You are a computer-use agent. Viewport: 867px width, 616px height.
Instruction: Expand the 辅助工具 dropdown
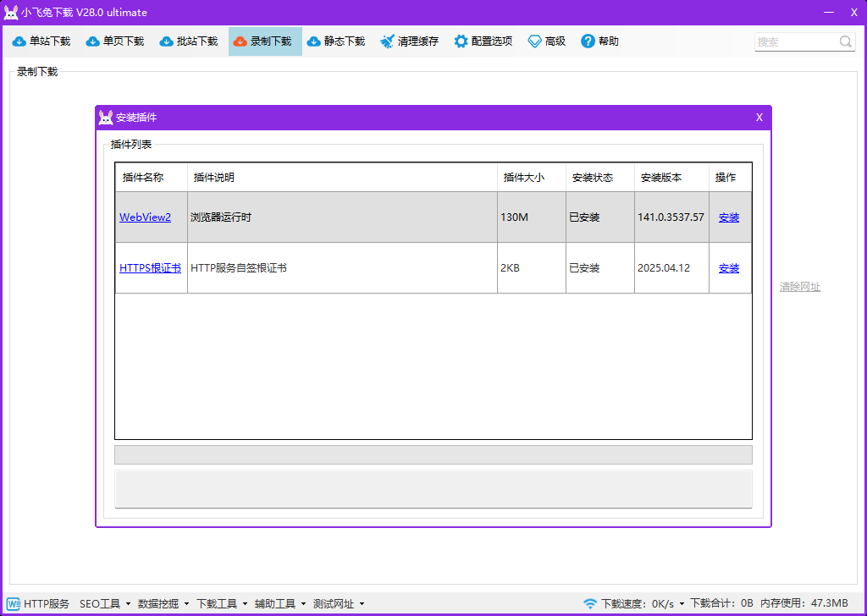(280, 603)
